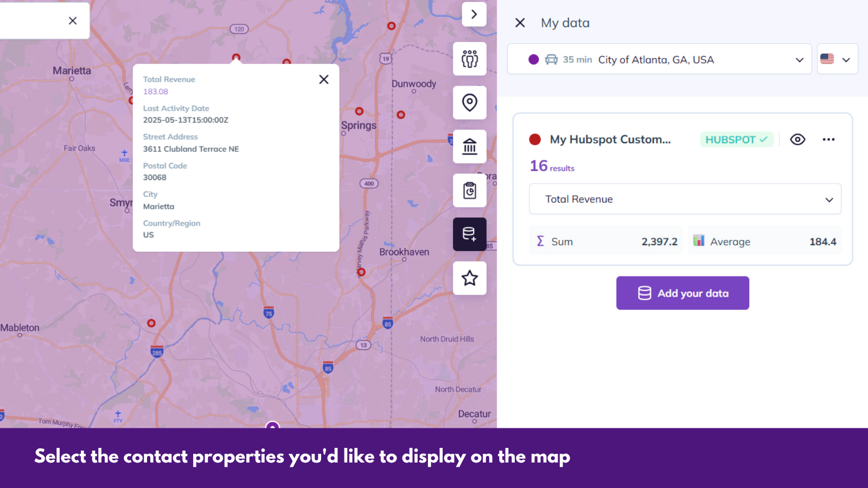Click the HUBSPOT connected badge

tap(736, 139)
